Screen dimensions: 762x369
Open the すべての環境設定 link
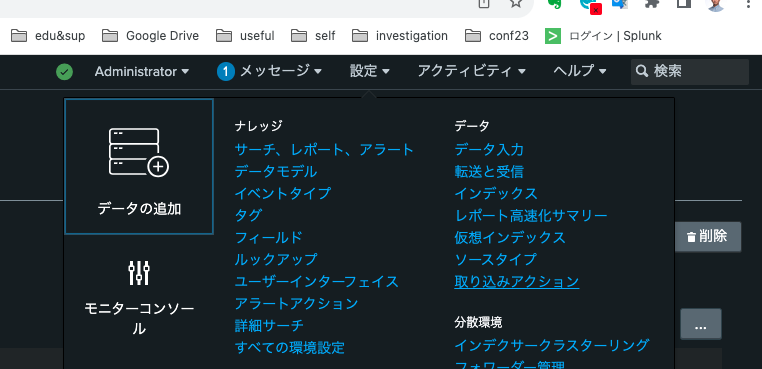(x=290, y=348)
